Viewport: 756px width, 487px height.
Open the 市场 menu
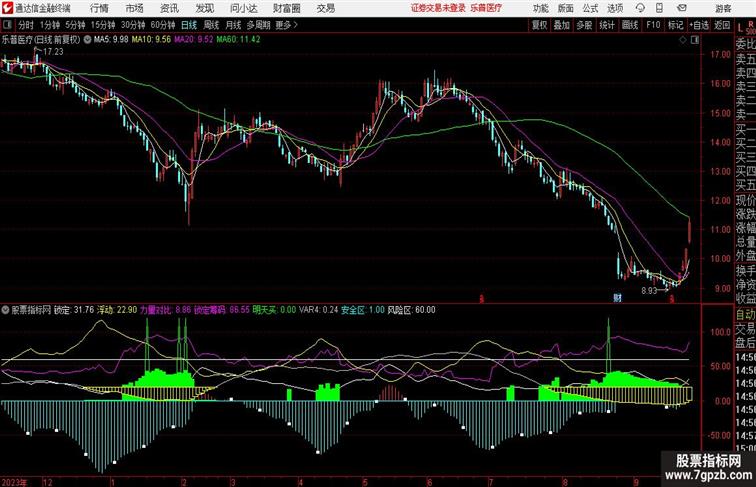tap(135, 8)
